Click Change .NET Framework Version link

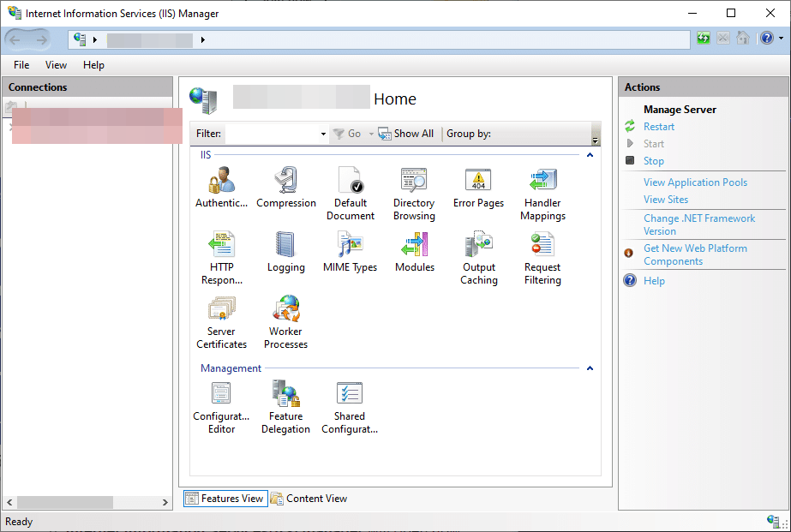[699, 225]
